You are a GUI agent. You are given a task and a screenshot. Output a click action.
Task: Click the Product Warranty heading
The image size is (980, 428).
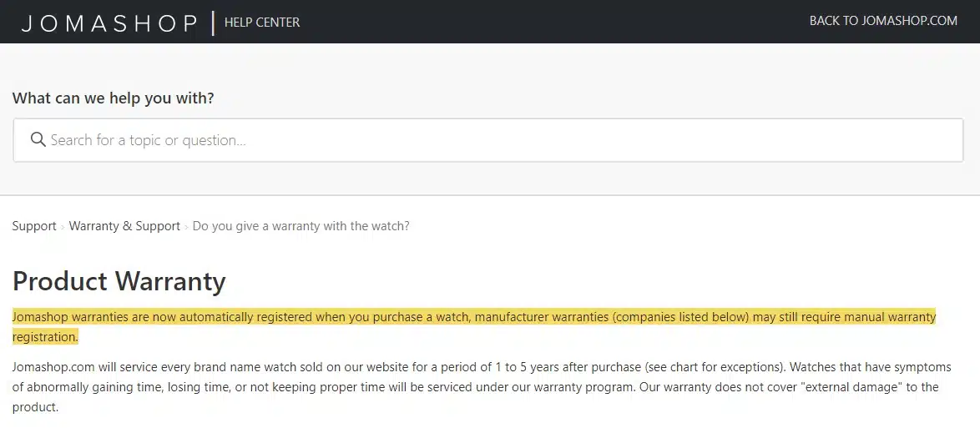pos(119,281)
